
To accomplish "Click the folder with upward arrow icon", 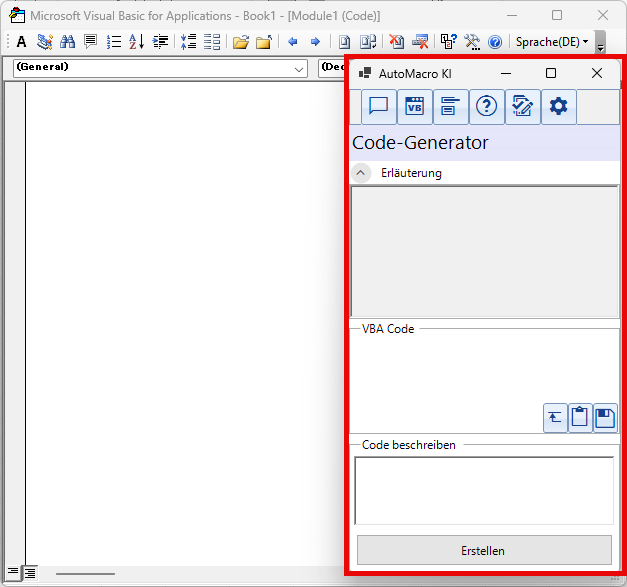I will [x=264, y=42].
